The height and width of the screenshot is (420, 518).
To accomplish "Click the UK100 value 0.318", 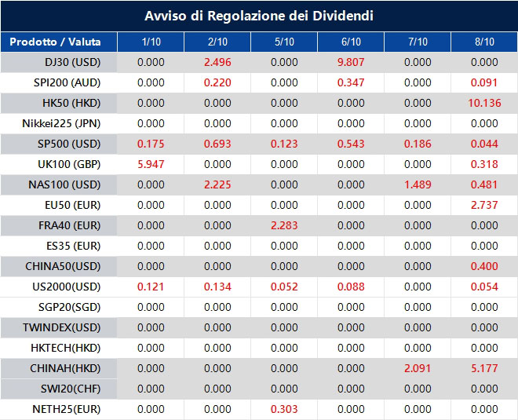I will (x=484, y=164).
